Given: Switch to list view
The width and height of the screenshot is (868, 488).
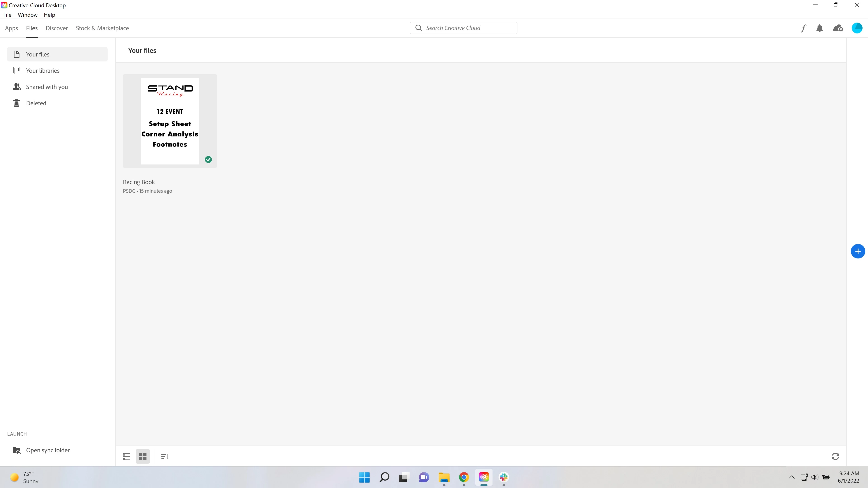Looking at the screenshot, I should point(126,456).
